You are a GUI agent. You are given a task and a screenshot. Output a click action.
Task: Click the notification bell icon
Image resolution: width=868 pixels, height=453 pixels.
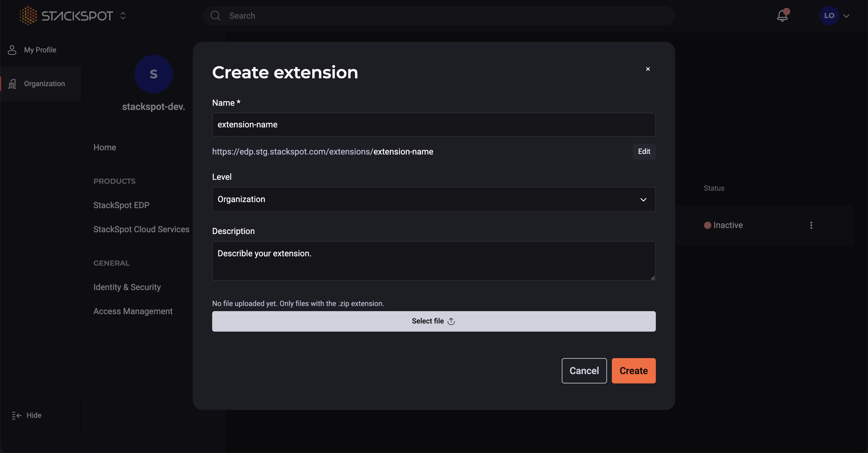782,16
